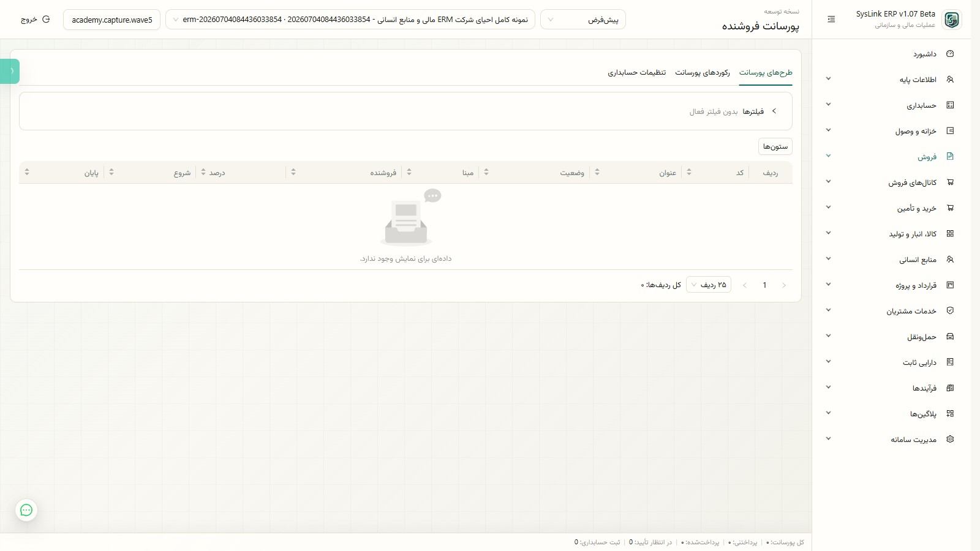Expand the حسابداری menu chevron

(x=828, y=105)
